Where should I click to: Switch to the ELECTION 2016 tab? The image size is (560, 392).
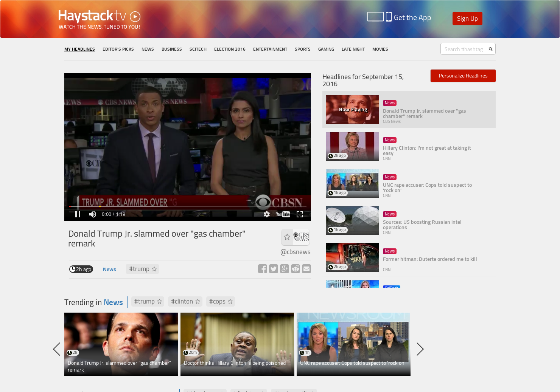pos(230,49)
